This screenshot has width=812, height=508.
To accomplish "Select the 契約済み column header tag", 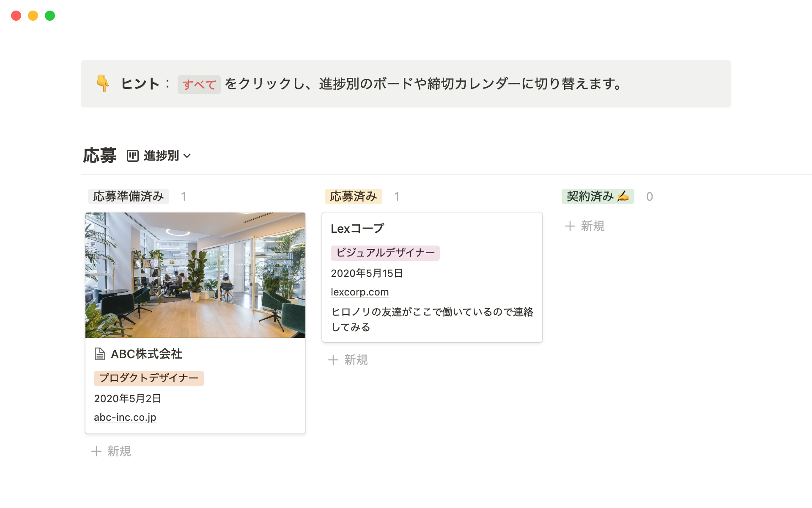I will click(x=597, y=196).
